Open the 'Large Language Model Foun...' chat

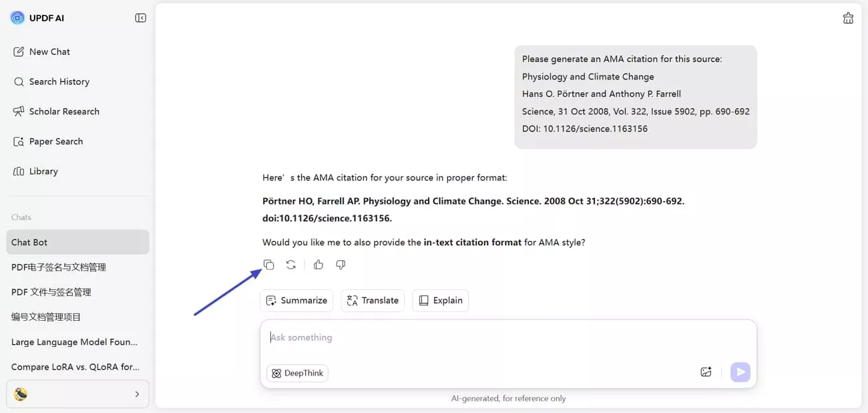[x=73, y=341]
